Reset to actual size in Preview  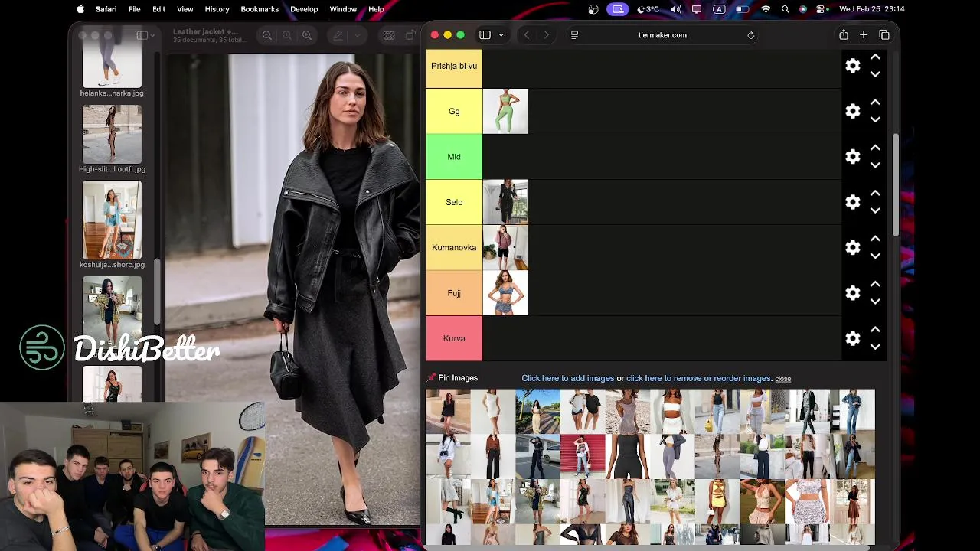[287, 35]
